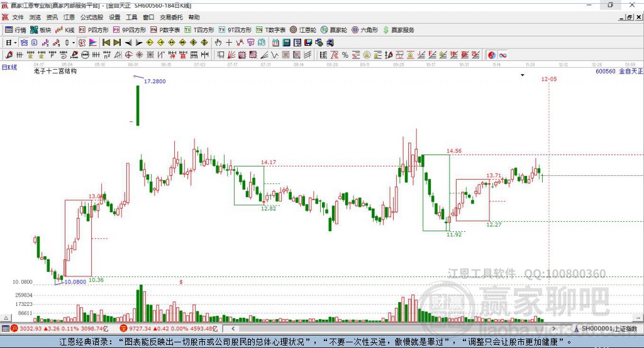Image resolution: width=644 pixels, height=348 pixels.
Task: Click the angled line tool icon
Action: (264, 55)
